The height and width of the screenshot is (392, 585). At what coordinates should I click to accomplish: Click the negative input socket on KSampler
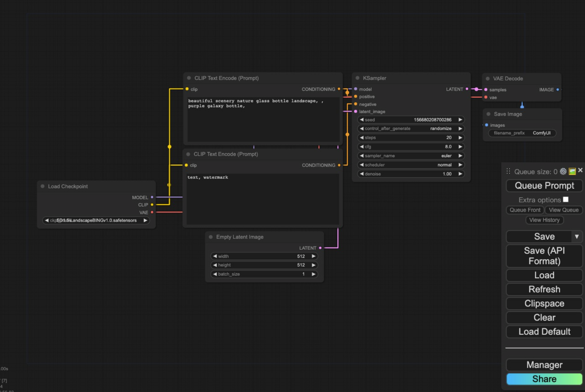pos(356,104)
